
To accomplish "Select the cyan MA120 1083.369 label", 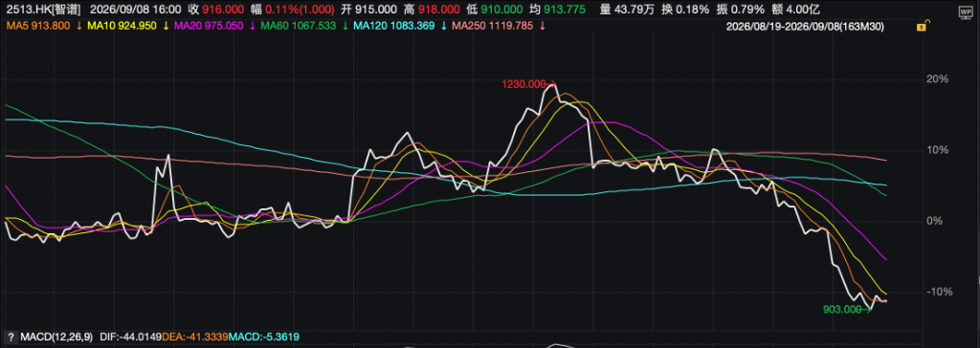I will [x=392, y=26].
